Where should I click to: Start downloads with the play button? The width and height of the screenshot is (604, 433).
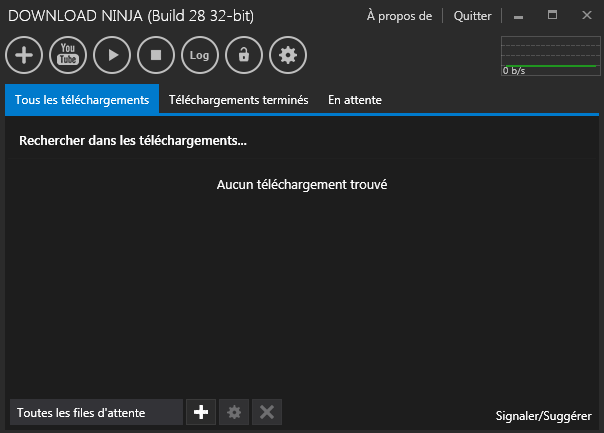112,55
